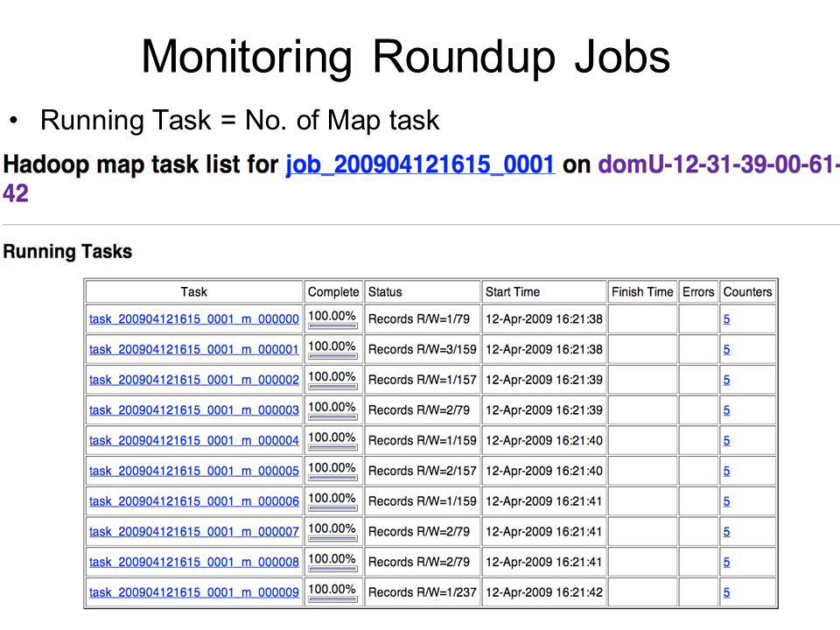Open counters link for task m_000000
Screen dimensions: 840x630
[x=726, y=319]
